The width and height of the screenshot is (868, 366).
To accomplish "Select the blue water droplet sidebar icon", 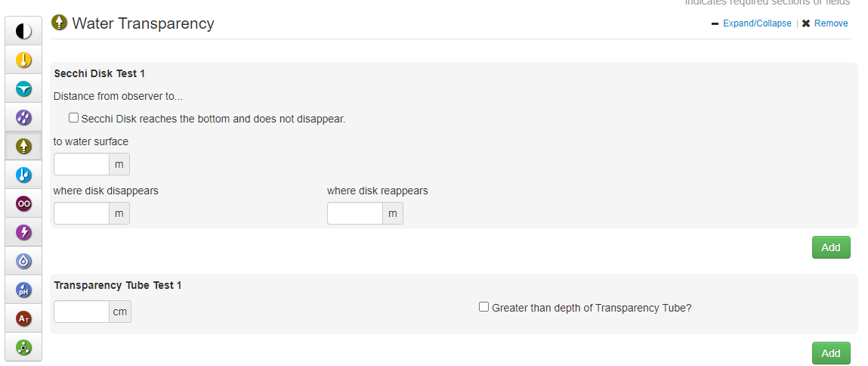I will tap(23, 261).
